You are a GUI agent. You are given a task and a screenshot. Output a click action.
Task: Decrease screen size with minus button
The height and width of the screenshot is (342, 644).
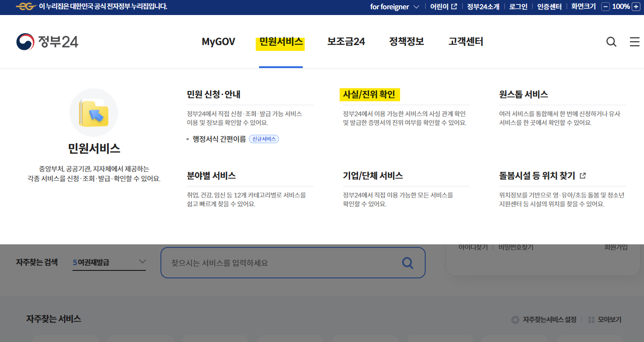(x=606, y=7)
